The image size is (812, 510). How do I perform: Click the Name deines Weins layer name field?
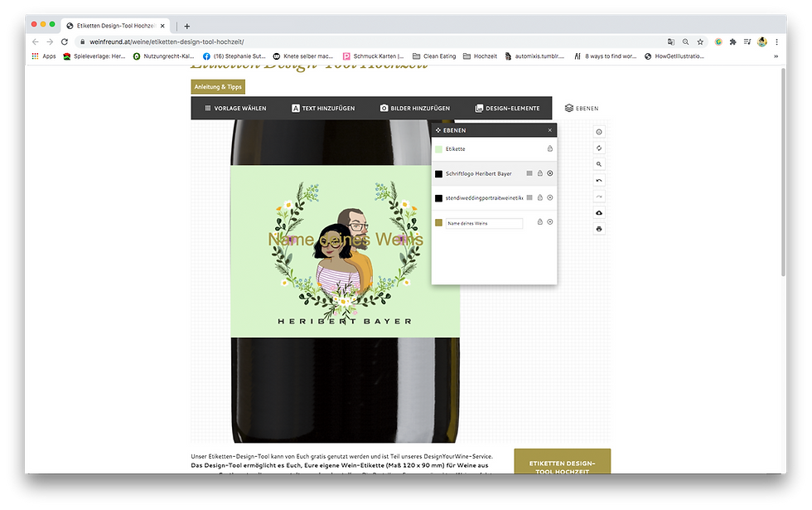484,223
